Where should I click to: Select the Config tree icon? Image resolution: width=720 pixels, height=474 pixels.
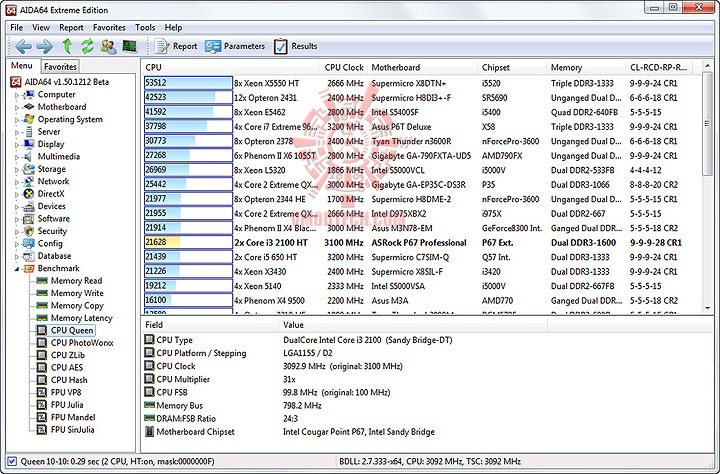(29, 243)
